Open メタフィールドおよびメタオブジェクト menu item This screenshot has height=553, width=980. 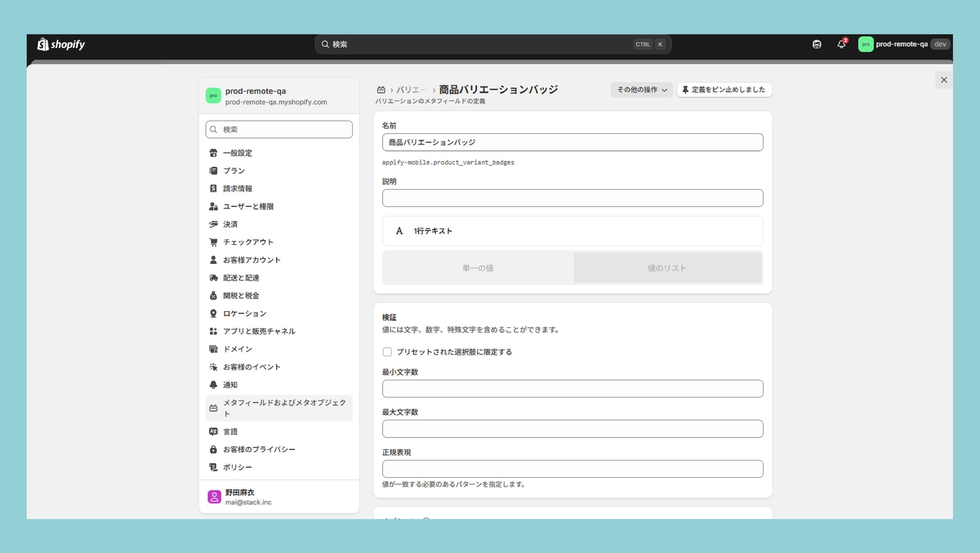(x=279, y=408)
